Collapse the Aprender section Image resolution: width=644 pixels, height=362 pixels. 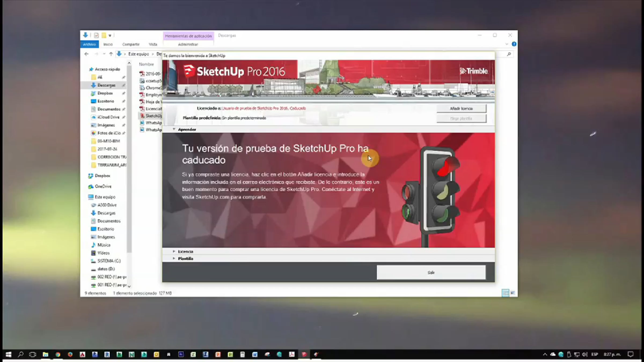pyautogui.click(x=174, y=129)
